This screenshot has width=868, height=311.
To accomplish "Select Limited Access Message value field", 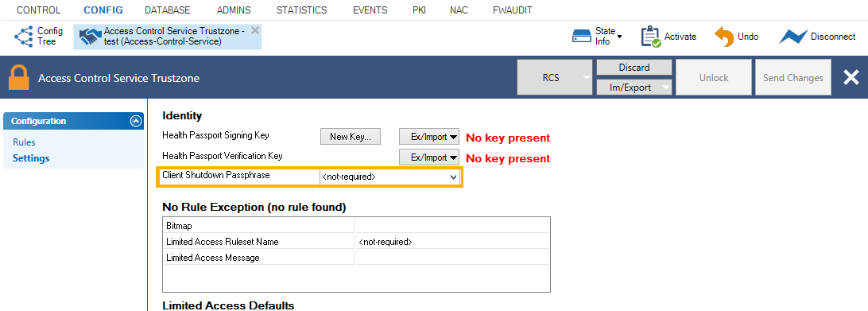I will (x=452, y=258).
